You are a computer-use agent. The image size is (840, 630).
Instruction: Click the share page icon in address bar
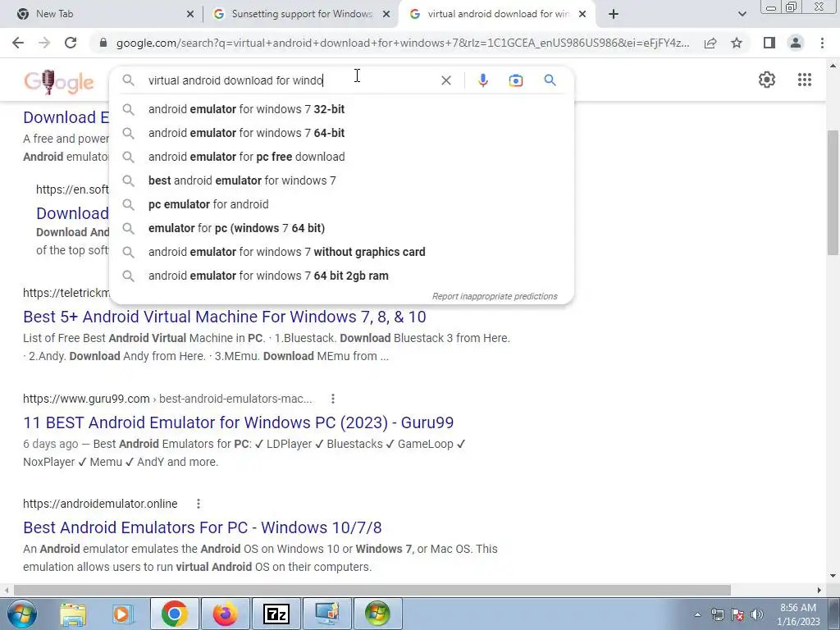710,43
